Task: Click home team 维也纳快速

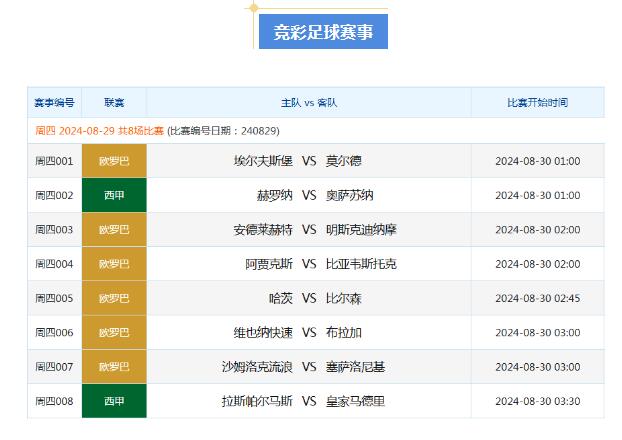Action: [263, 332]
